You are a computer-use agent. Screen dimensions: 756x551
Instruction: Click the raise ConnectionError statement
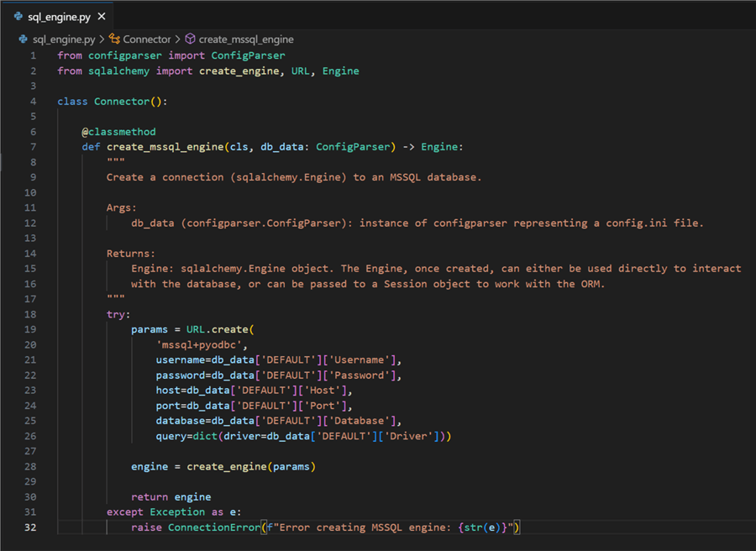pyautogui.click(x=198, y=527)
